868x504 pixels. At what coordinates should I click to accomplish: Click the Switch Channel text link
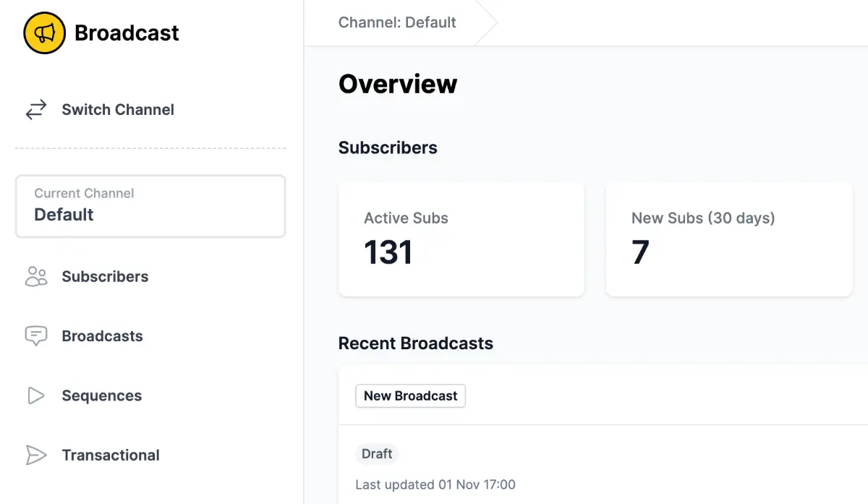point(118,110)
